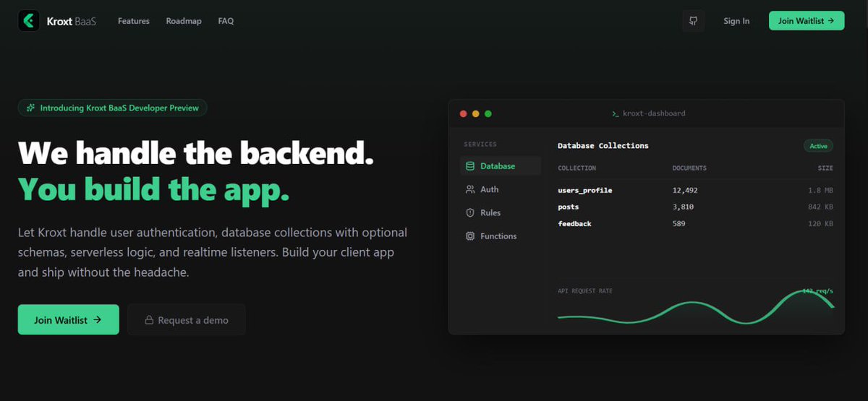Click the terminal prompt icon beside kroxt-dashboard

coord(615,113)
